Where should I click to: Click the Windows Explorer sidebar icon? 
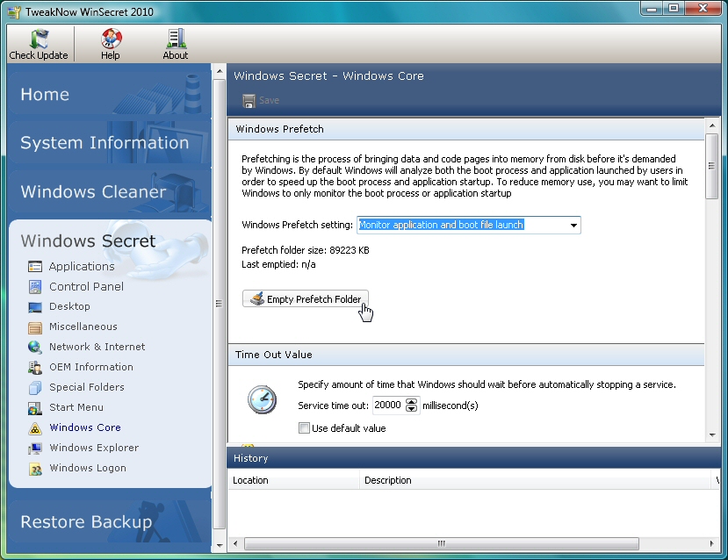click(35, 449)
